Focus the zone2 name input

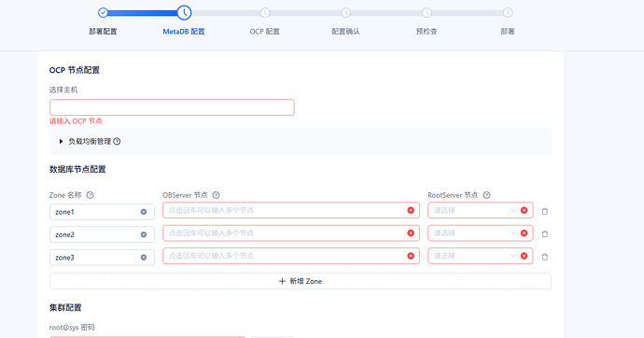(102, 234)
